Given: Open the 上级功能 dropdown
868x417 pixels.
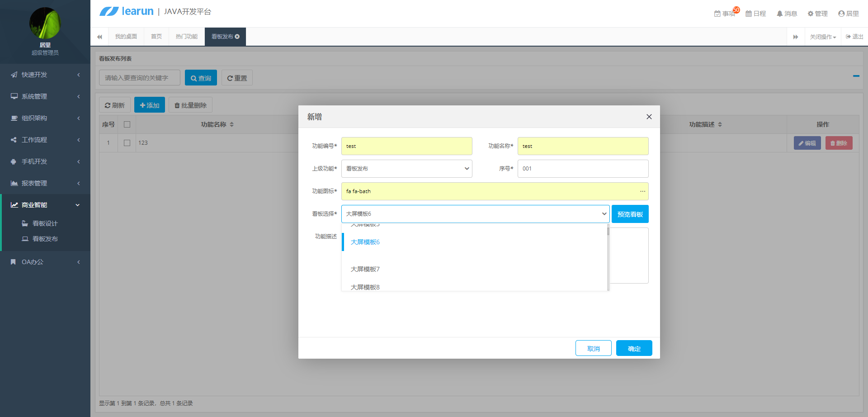Looking at the screenshot, I should pyautogui.click(x=406, y=169).
